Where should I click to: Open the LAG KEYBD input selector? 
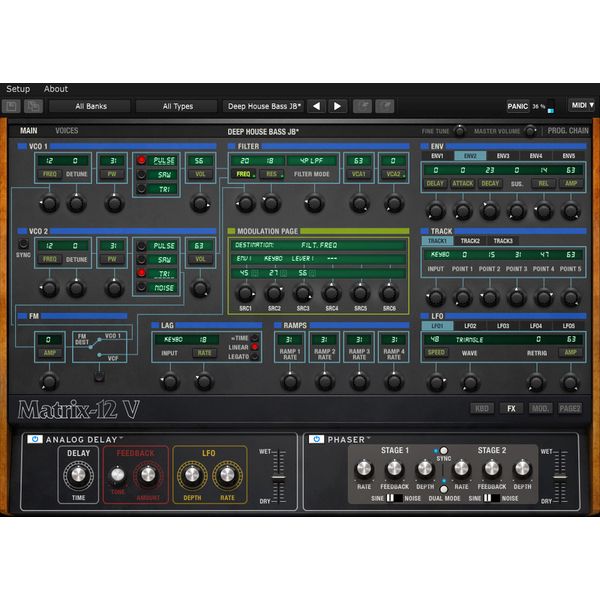pyautogui.click(x=173, y=339)
